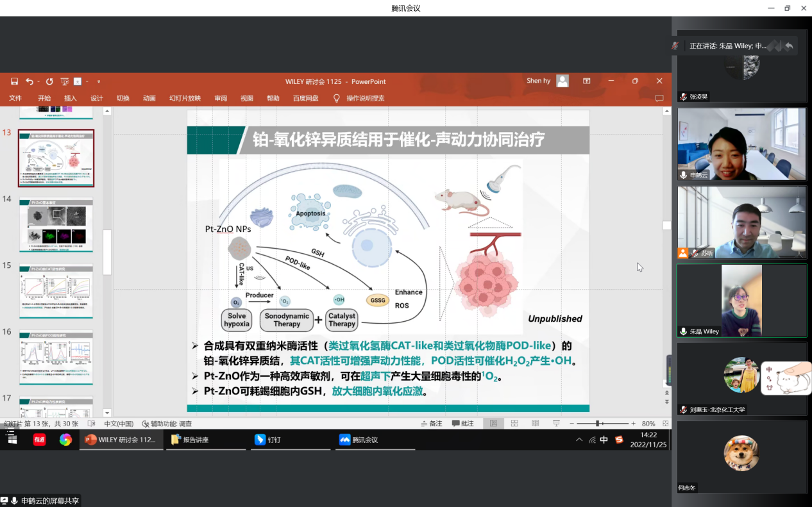812x507 pixels.
Task: Switch to the 插入 ribbon tab
Action: click(71, 98)
